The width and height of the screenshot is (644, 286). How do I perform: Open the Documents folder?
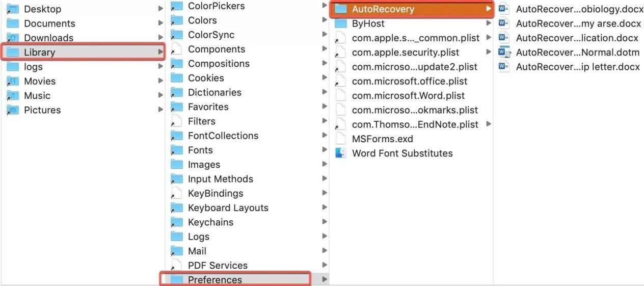pos(49,23)
